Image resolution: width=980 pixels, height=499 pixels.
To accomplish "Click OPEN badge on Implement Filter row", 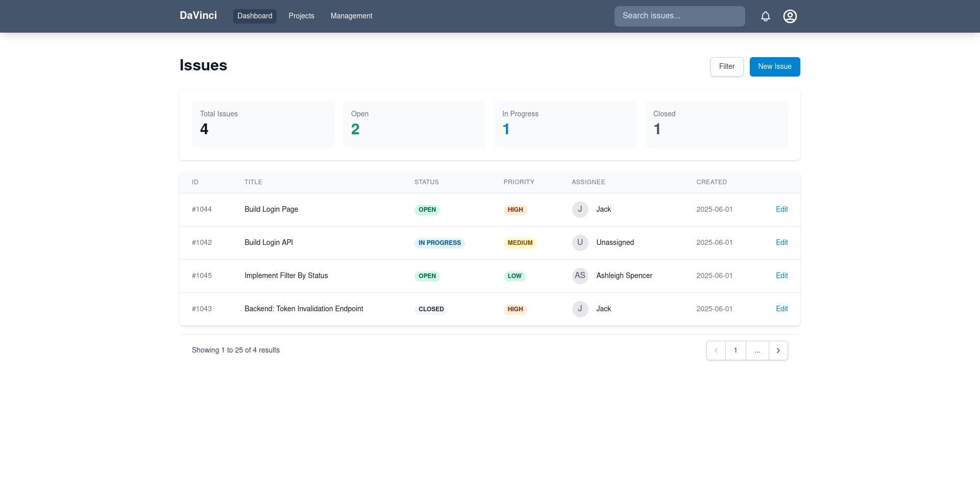I will (427, 276).
